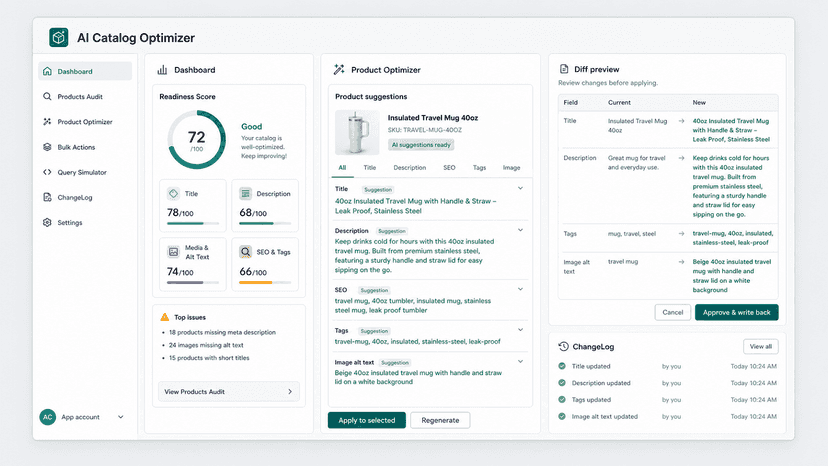The image size is (828, 466).
Task: Click the AI Catalog Optimizer cube logo
Action: pyautogui.click(x=59, y=38)
